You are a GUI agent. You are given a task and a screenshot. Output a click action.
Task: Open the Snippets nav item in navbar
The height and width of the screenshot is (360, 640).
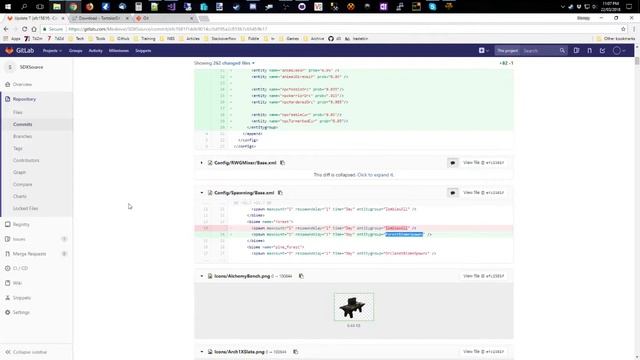tap(143, 51)
